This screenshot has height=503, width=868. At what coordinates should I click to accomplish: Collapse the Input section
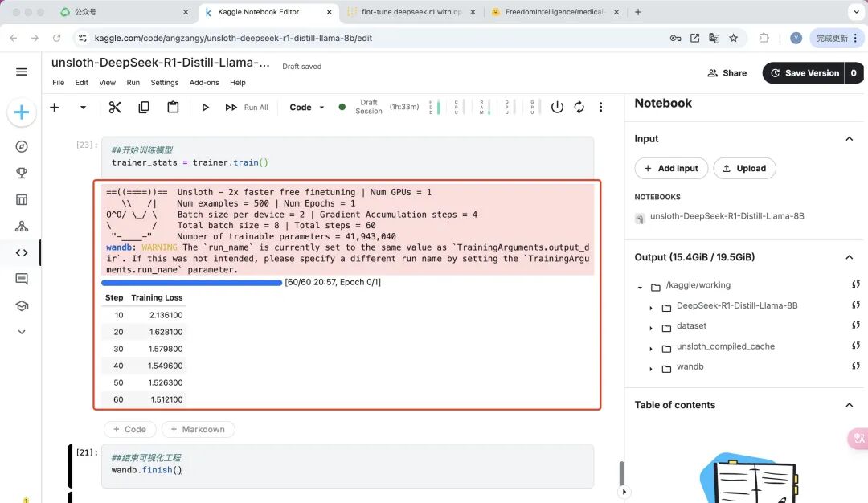click(850, 139)
